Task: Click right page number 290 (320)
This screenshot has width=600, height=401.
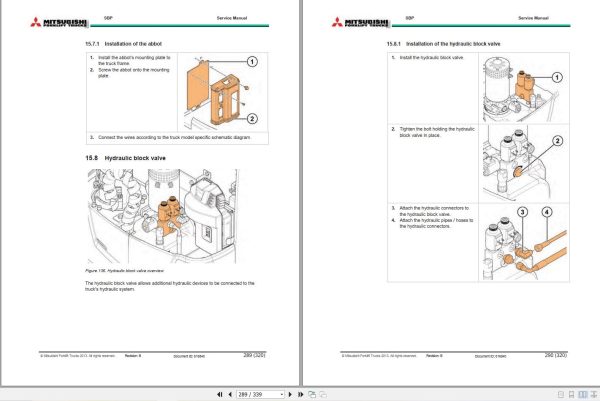Action: coord(556,355)
